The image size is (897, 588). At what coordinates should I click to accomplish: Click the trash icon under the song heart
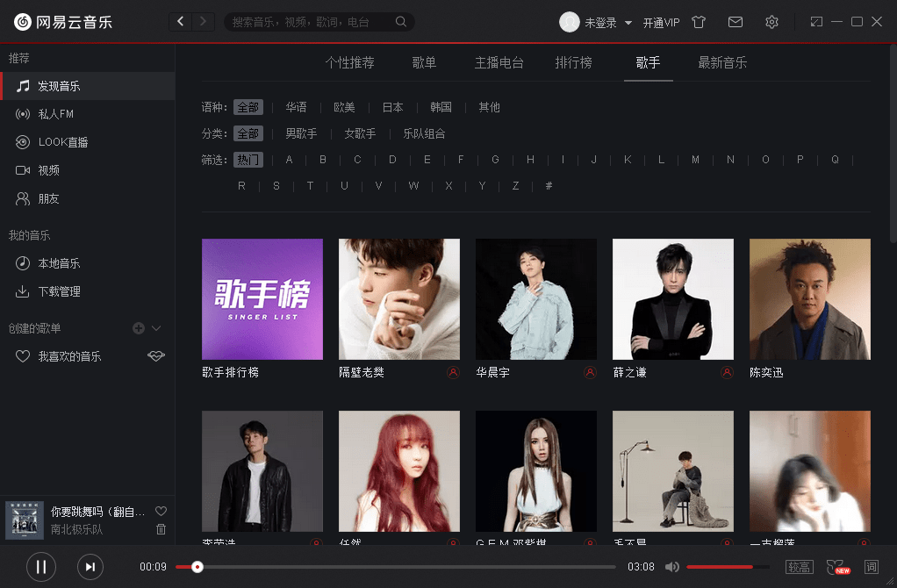click(161, 529)
